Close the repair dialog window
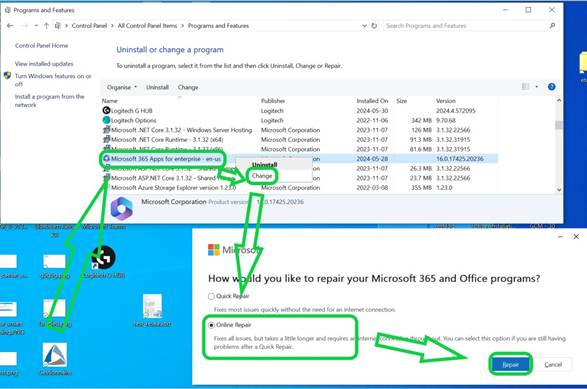Screen dimensions: 587x389 coord(576,237)
